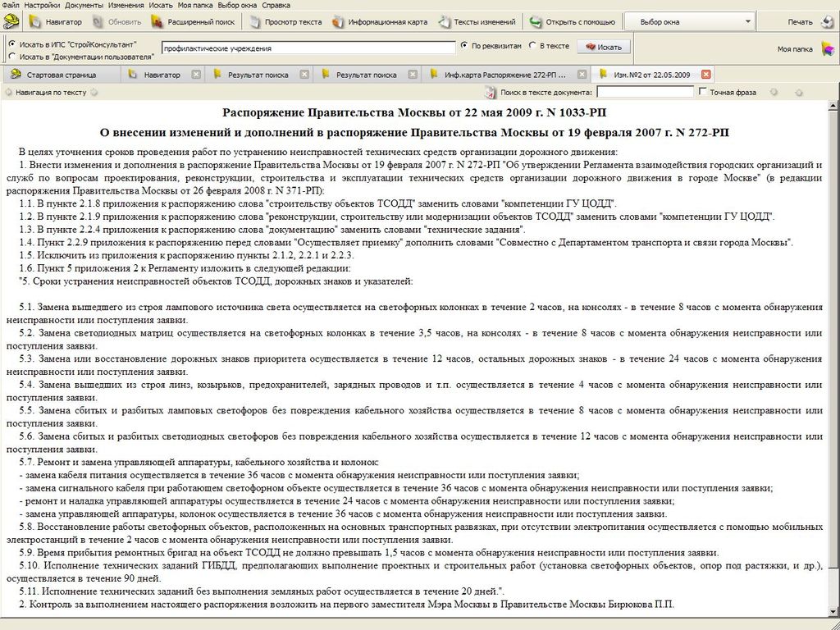The width and height of the screenshot is (840, 630).
Task: Select Искать в "Документации пользователя" radio
Action: point(12,56)
